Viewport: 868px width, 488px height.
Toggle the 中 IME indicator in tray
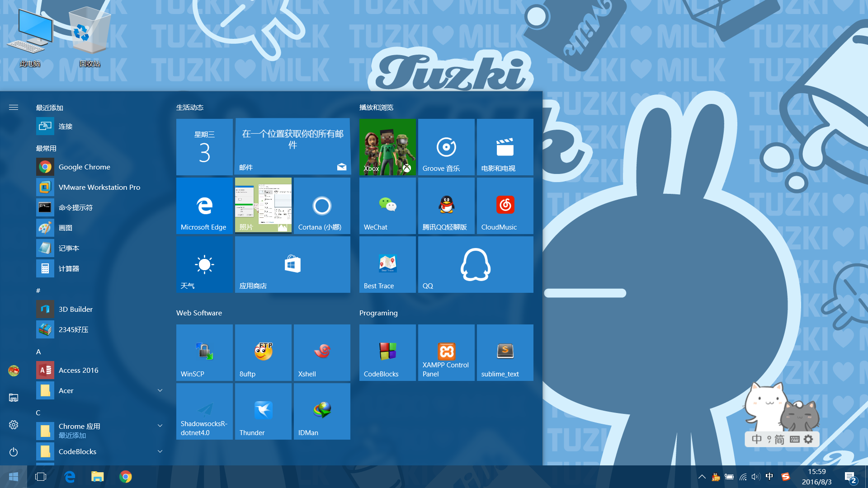point(769,476)
